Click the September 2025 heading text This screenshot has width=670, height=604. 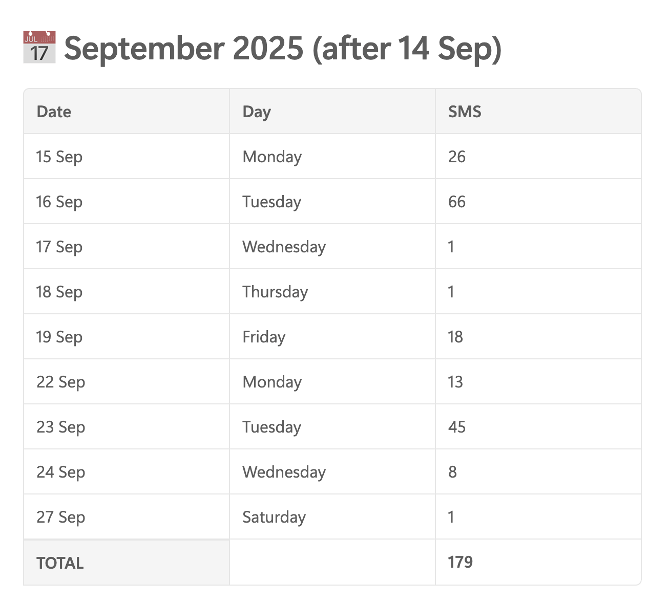click(282, 48)
